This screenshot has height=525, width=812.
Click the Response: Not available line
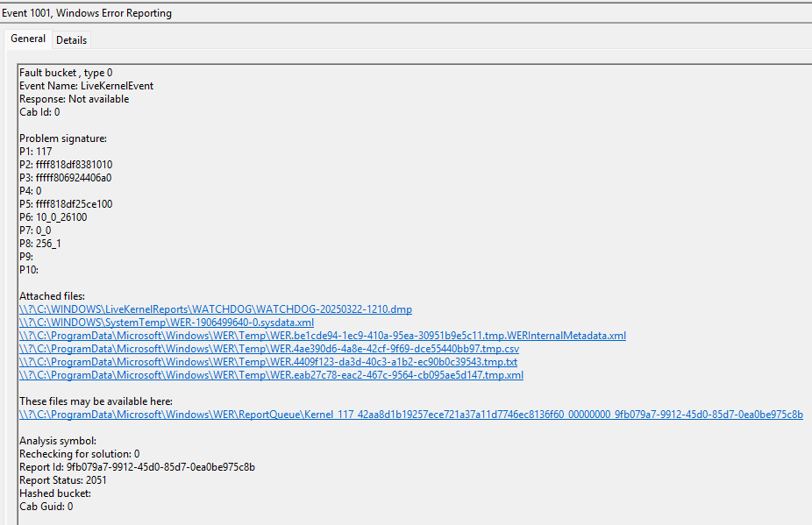click(x=74, y=99)
